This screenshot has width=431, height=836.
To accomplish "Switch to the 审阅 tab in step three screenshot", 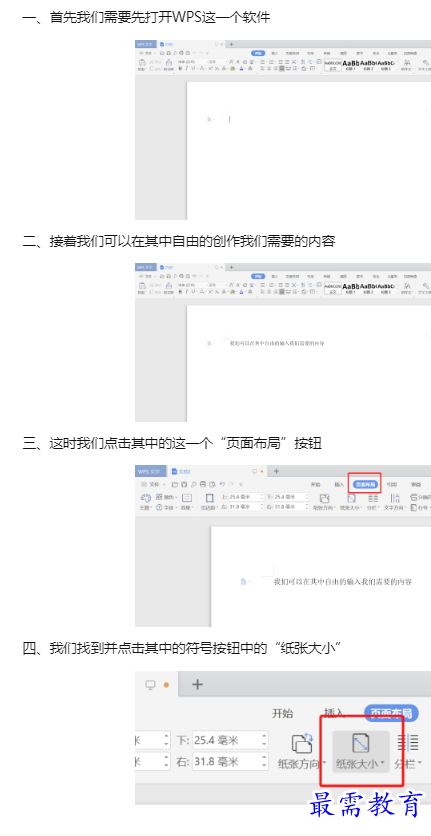I will point(416,485).
